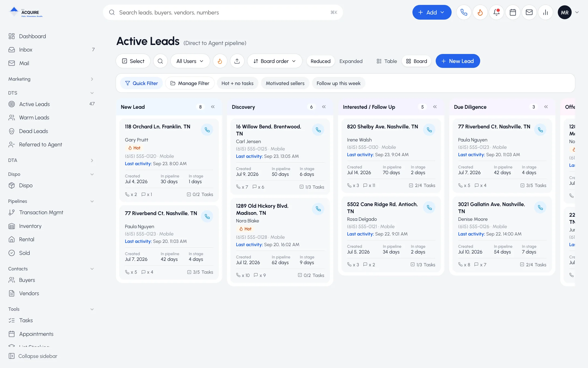The width and height of the screenshot is (588, 368).
Task: Expand the Marketing sidebar section
Action: tap(51, 79)
